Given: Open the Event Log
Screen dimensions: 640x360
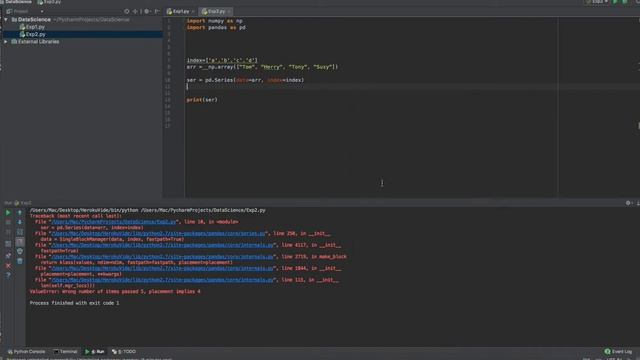Looking at the screenshot, I should (618, 351).
